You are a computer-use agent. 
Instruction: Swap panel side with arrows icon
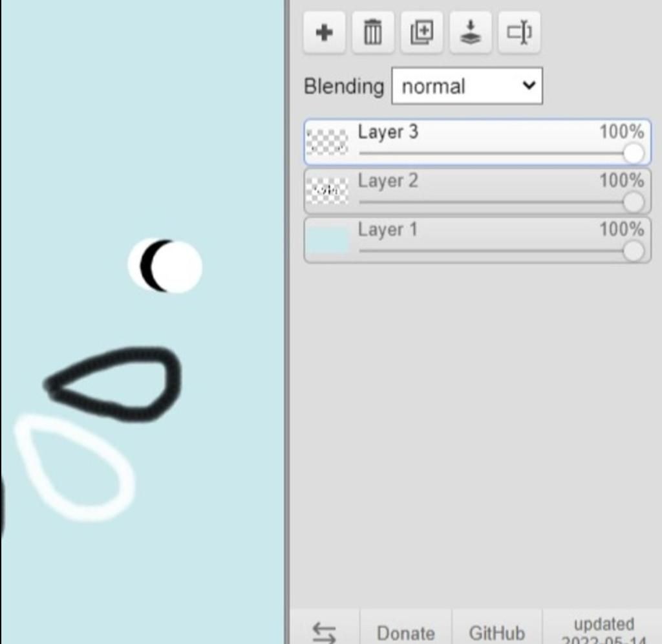pos(325,632)
